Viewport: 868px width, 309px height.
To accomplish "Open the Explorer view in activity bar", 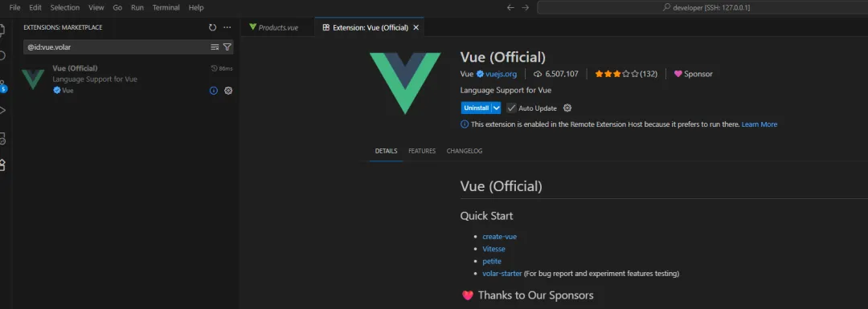I will [2, 30].
